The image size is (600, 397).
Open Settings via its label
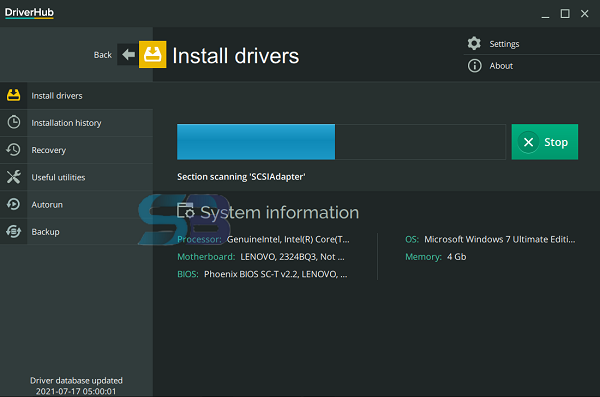[x=504, y=44]
